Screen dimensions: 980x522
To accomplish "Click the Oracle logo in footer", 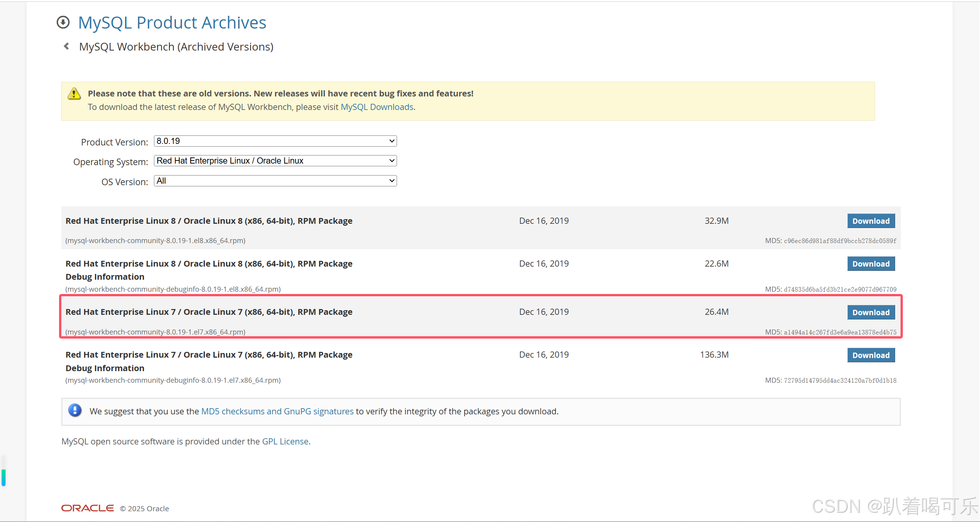I will [x=88, y=508].
